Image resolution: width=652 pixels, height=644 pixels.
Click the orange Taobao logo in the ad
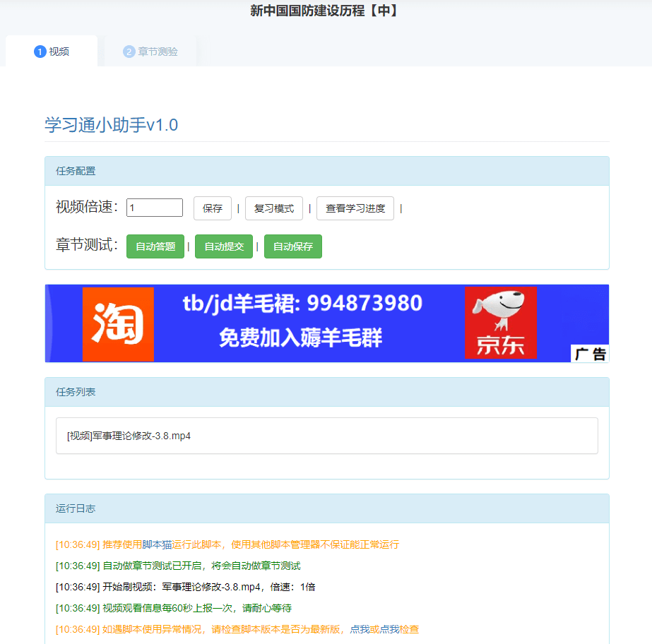click(118, 323)
